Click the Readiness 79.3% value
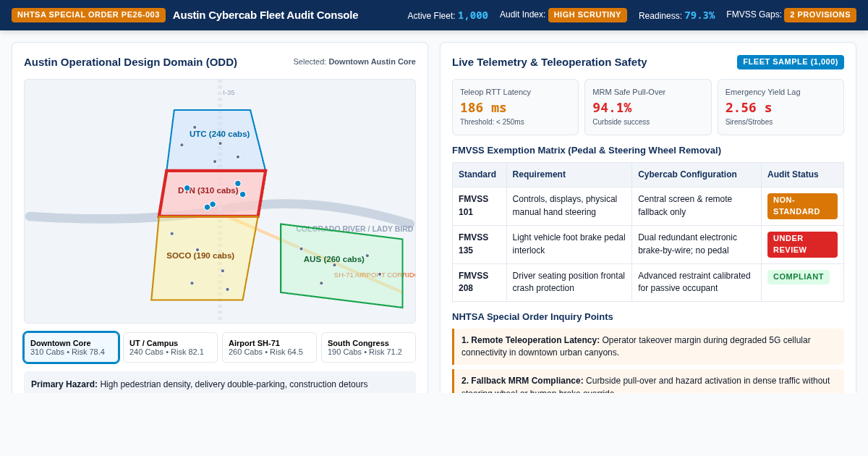 [x=699, y=15]
